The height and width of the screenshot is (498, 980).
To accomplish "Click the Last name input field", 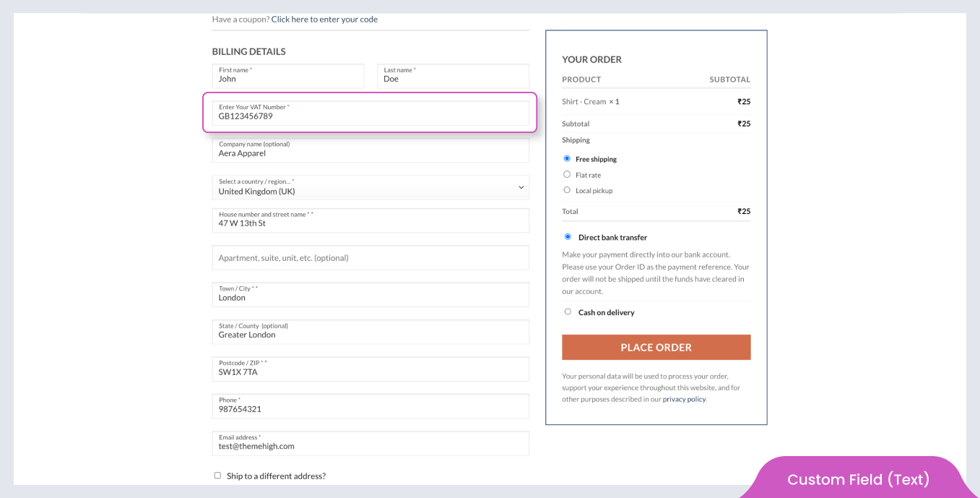I will coord(453,77).
